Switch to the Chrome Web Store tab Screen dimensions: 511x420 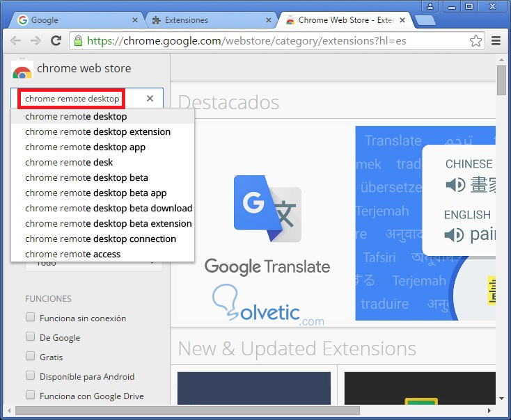click(x=345, y=20)
